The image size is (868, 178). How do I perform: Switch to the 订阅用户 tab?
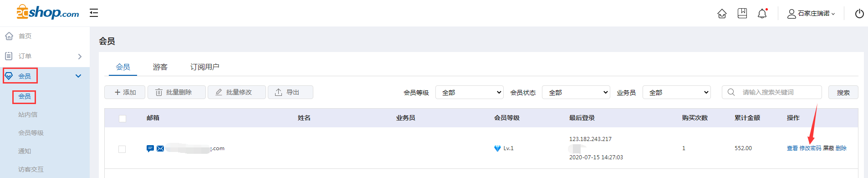[204, 67]
